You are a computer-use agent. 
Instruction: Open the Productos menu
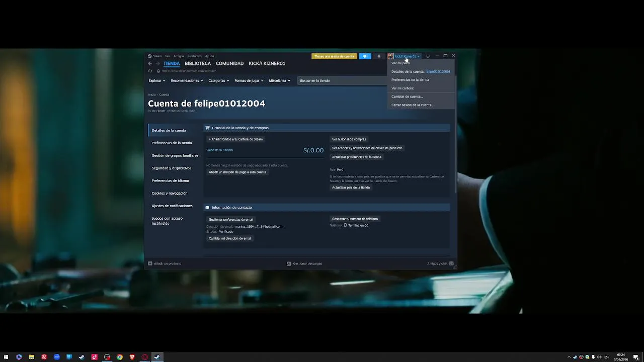click(x=194, y=56)
